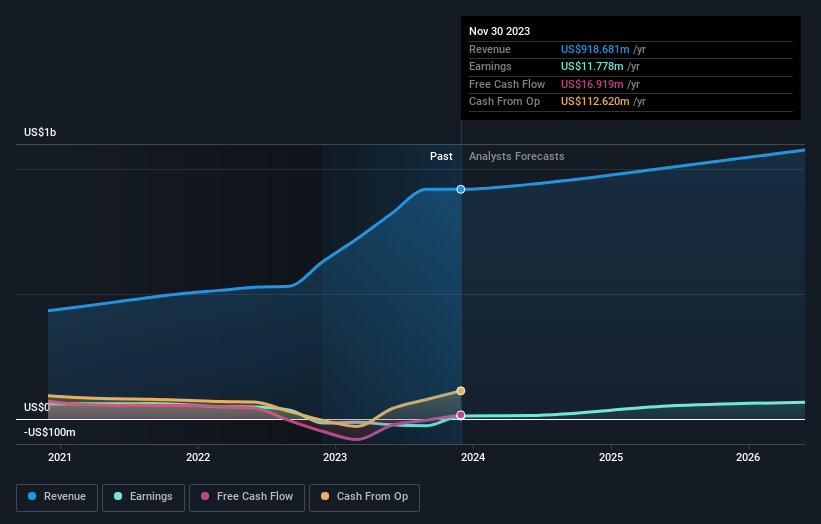This screenshot has width=821, height=524.
Task: Click the Analysts Forecasts label
Action: coord(517,157)
